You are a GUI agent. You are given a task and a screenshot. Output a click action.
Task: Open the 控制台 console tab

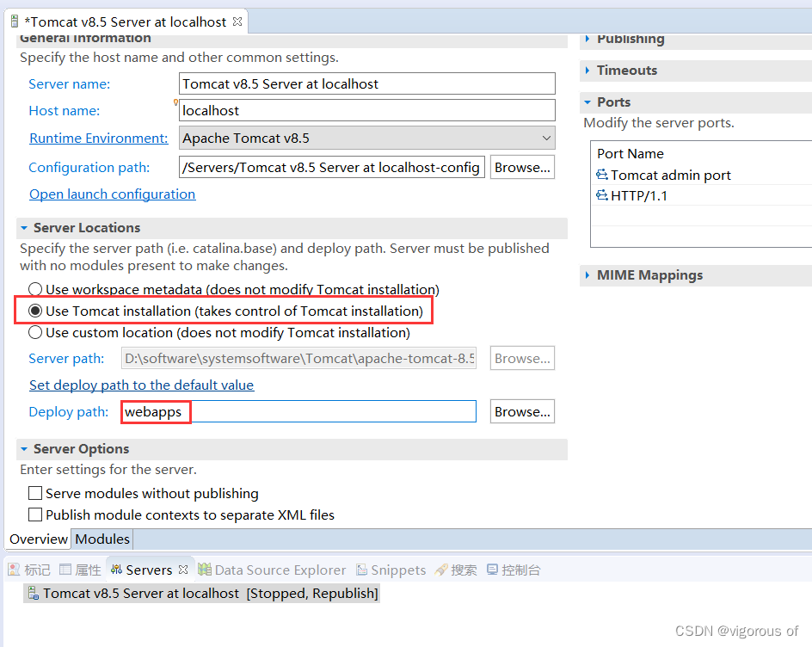514,570
